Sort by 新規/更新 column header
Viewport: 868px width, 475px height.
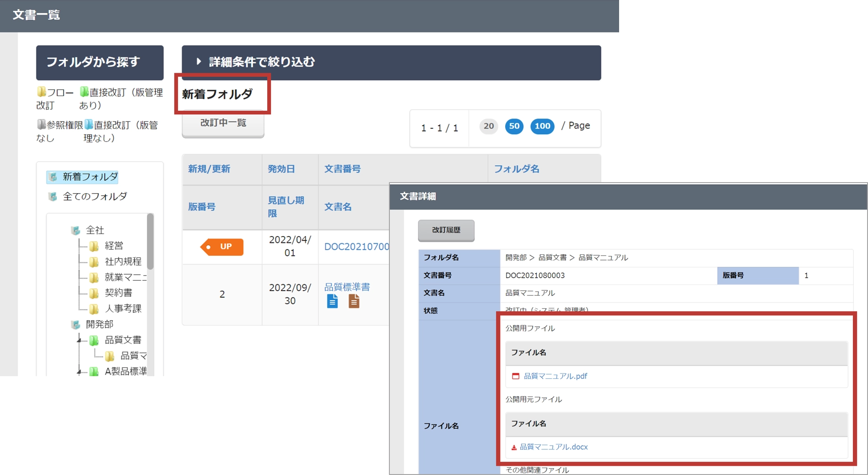click(209, 169)
